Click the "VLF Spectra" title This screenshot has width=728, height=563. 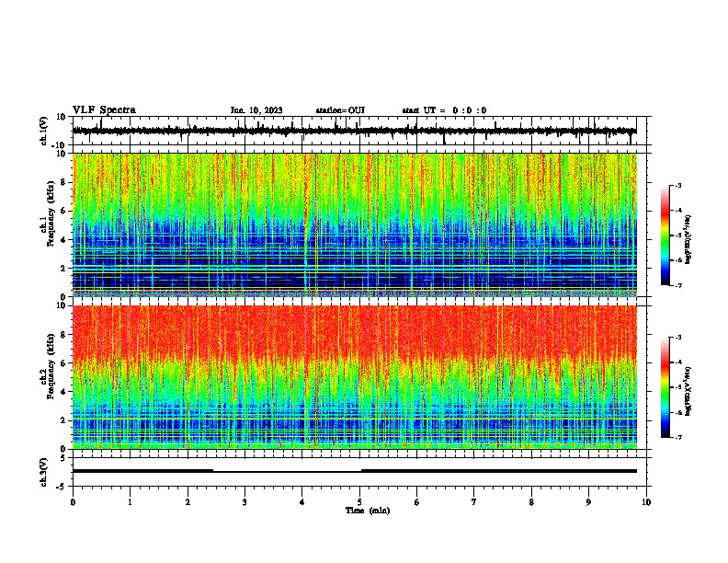pos(104,110)
